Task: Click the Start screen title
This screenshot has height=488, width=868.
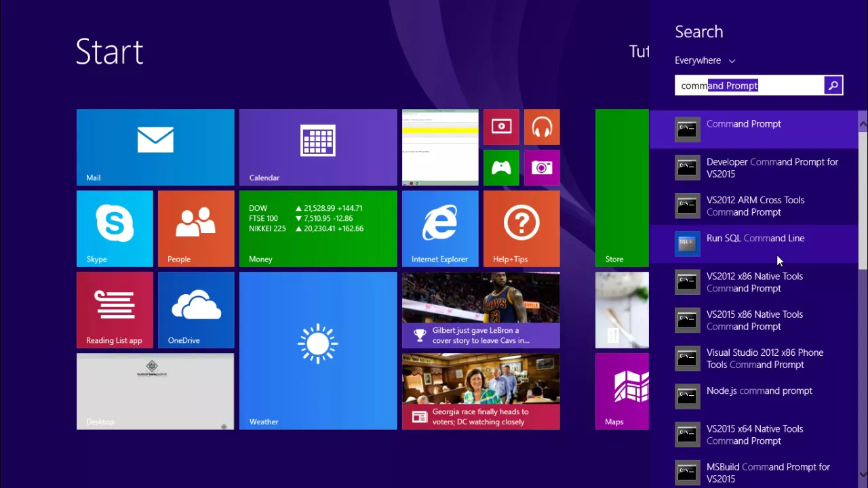Action: pyautogui.click(x=110, y=52)
